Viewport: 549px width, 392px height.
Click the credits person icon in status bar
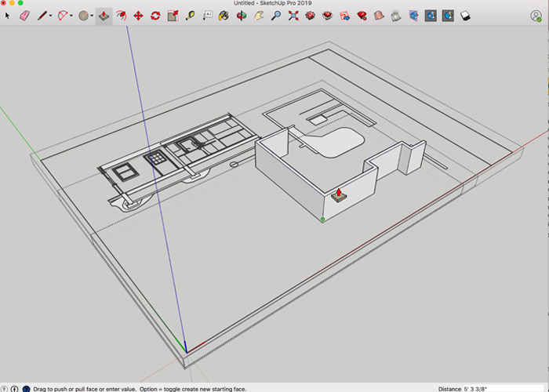[14, 389]
